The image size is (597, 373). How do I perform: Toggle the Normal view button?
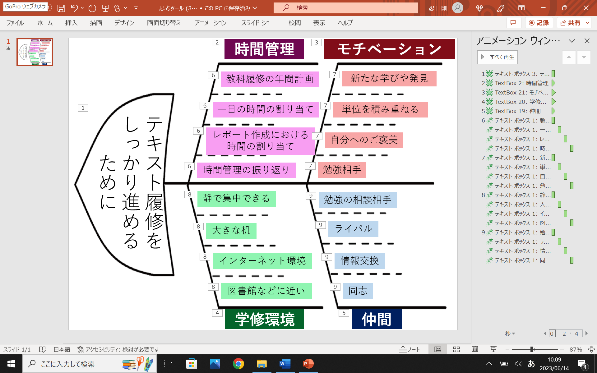pos(437,349)
